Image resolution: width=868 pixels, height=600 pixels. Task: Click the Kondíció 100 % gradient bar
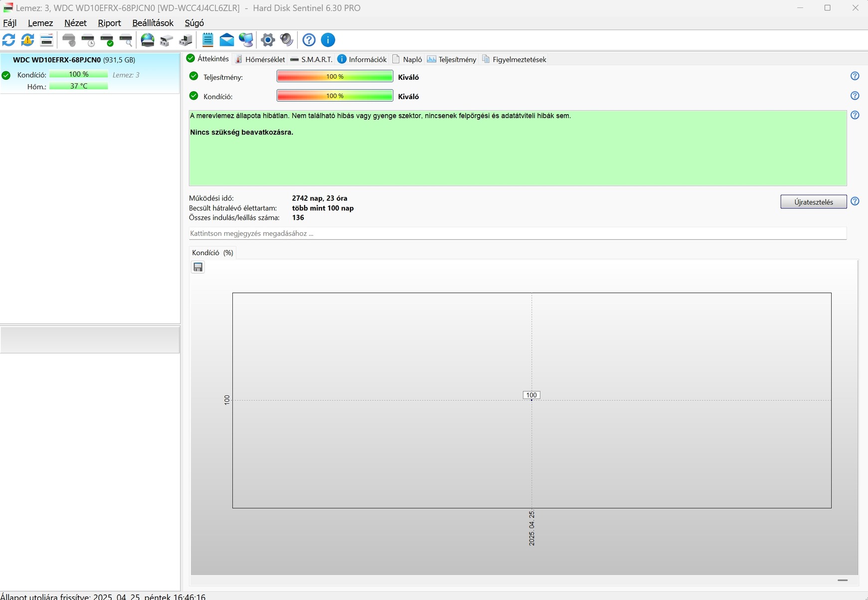(335, 96)
